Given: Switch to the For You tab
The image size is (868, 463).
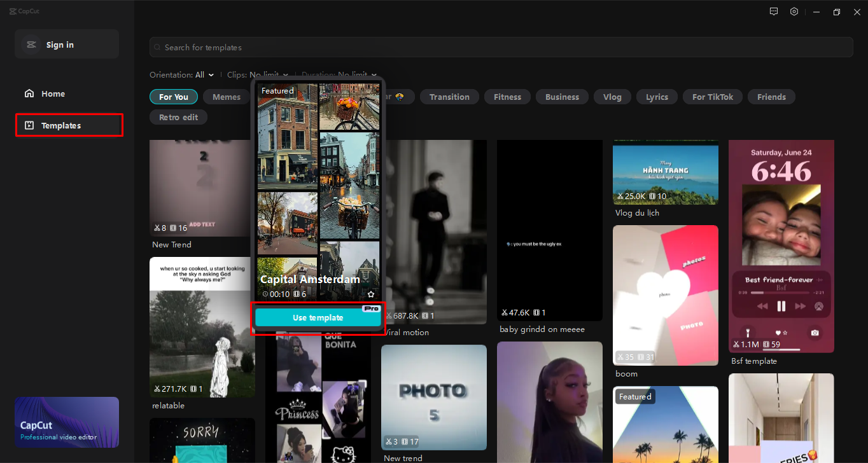Looking at the screenshot, I should [174, 97].
